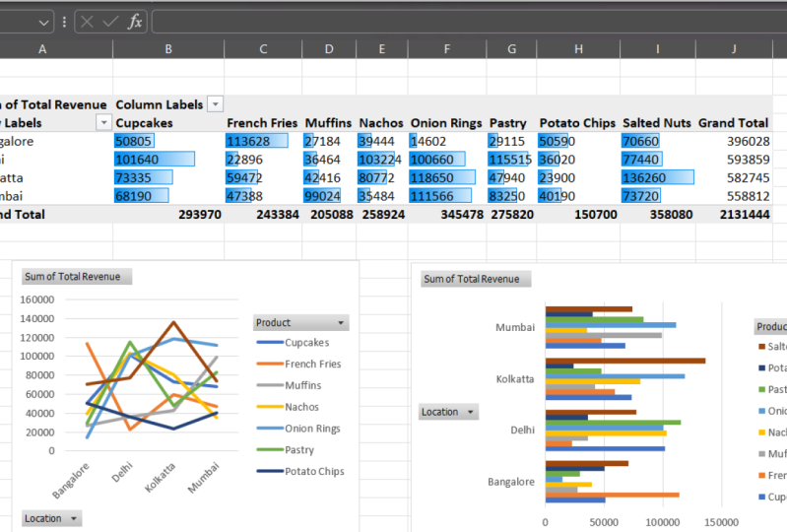This screenshot has width=787, height=532.
Task: Select column C header
Action: pyautogui.click(x=263, y=49)
